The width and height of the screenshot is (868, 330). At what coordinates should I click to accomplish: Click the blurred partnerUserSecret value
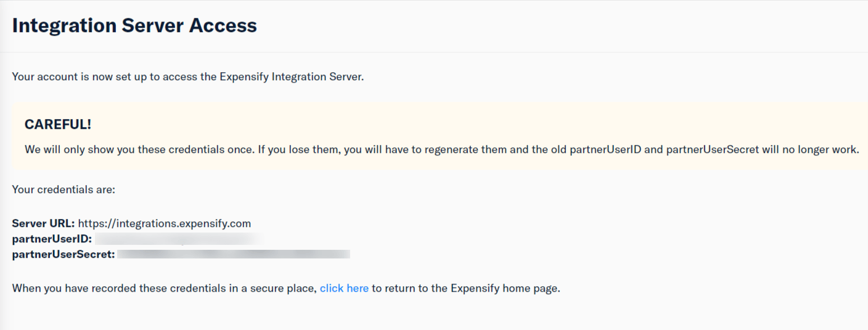[x=234, y=254]
